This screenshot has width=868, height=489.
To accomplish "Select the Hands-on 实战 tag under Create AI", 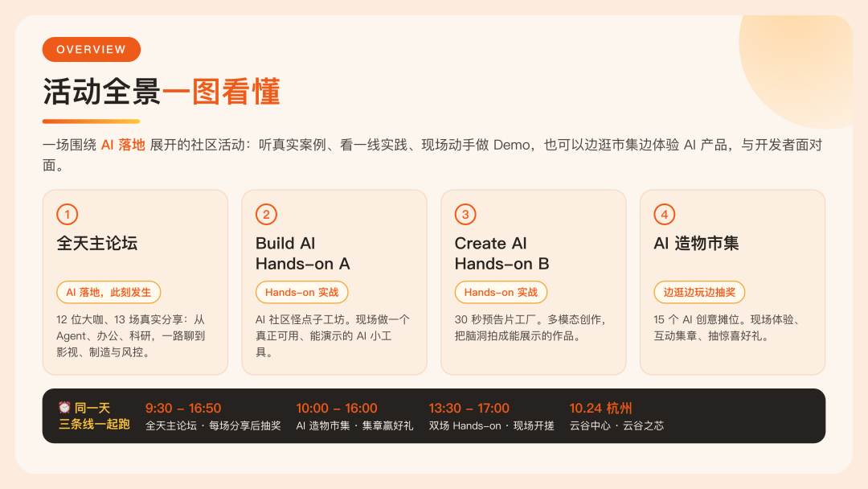I will [x=501, y=293].
